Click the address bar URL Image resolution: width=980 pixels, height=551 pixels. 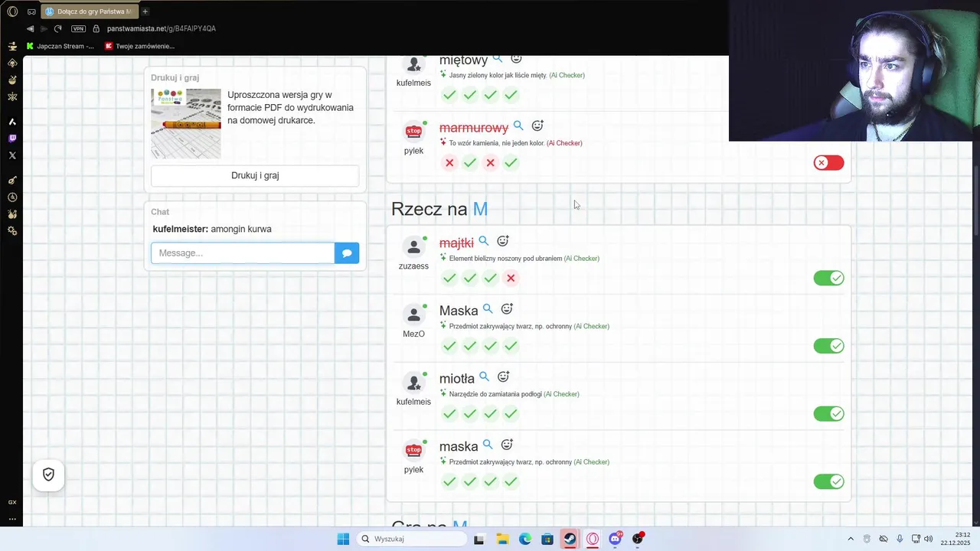(x=162, y=28)
